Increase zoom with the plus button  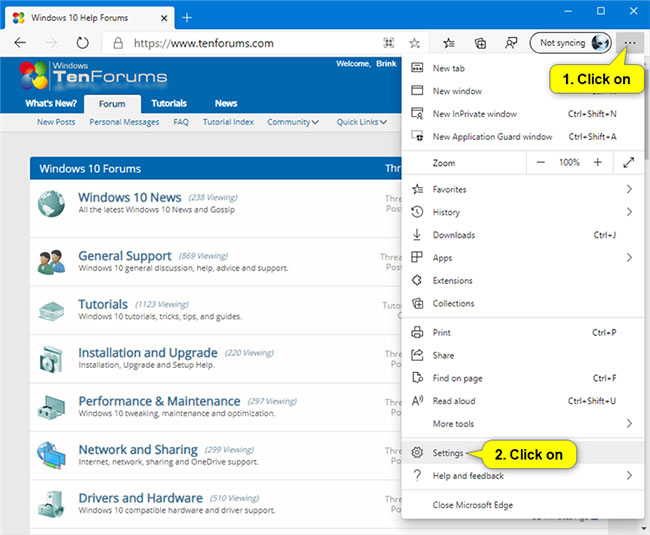click(597, 162)
